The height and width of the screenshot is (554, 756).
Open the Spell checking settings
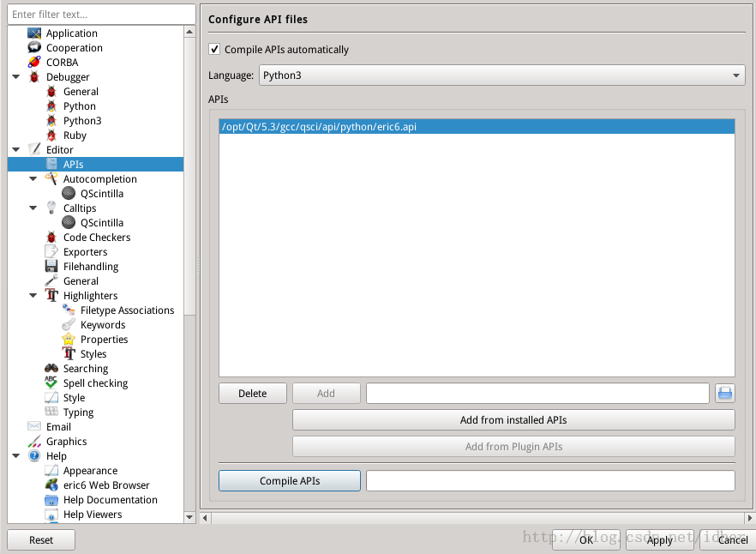[x=93, y=382]
